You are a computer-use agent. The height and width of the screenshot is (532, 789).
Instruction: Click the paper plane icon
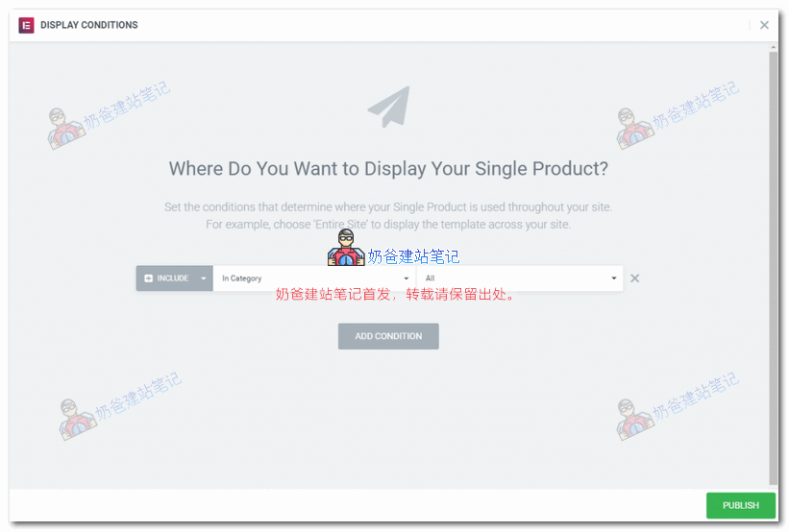389,107
